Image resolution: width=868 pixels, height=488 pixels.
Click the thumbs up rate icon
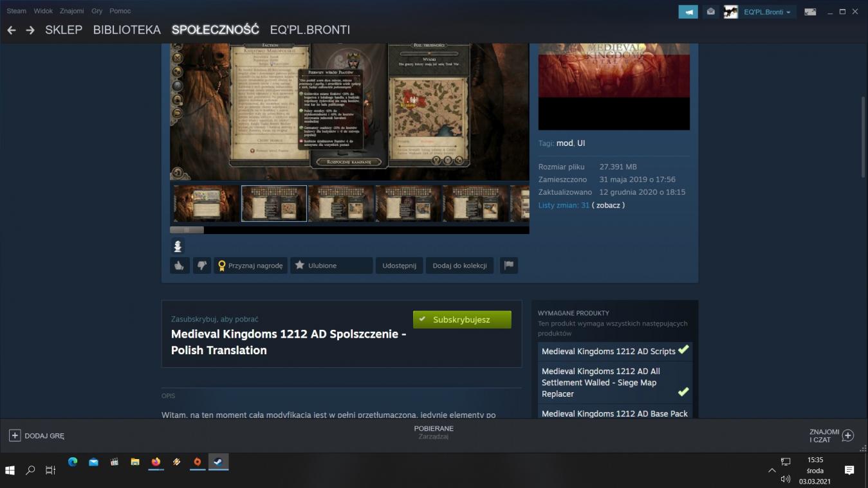tap(179, 266)
